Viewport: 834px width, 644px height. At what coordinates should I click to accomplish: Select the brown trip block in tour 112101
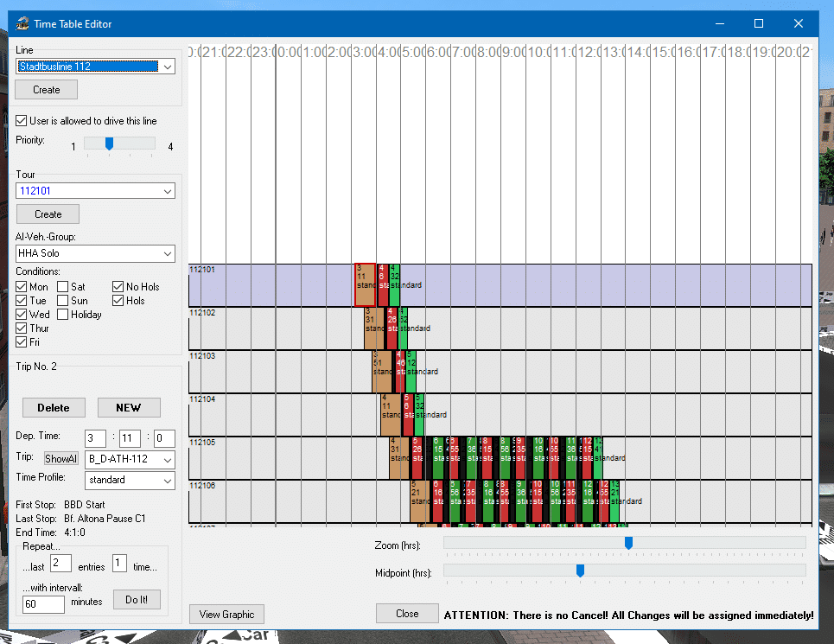365,285
